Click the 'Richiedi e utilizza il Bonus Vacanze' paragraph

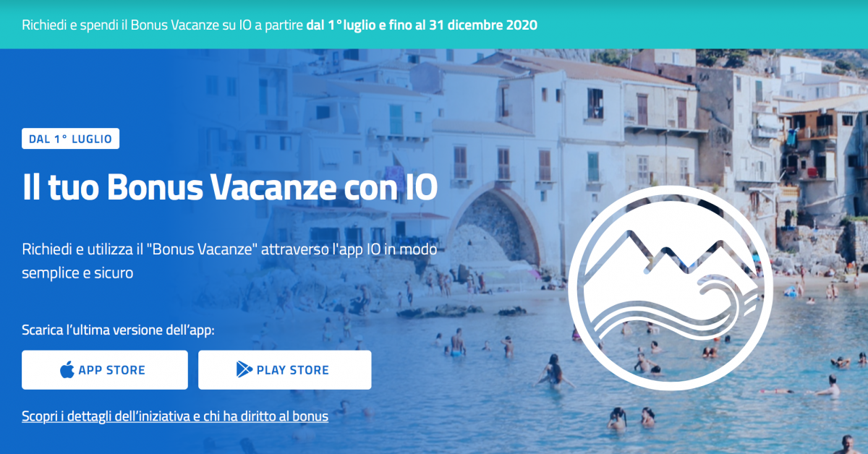(x=234, y=261)
